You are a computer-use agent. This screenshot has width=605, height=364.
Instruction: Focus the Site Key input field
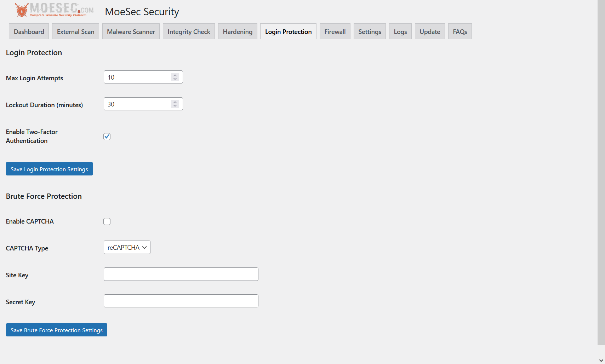pyautogui.click(x=181, y=275)
